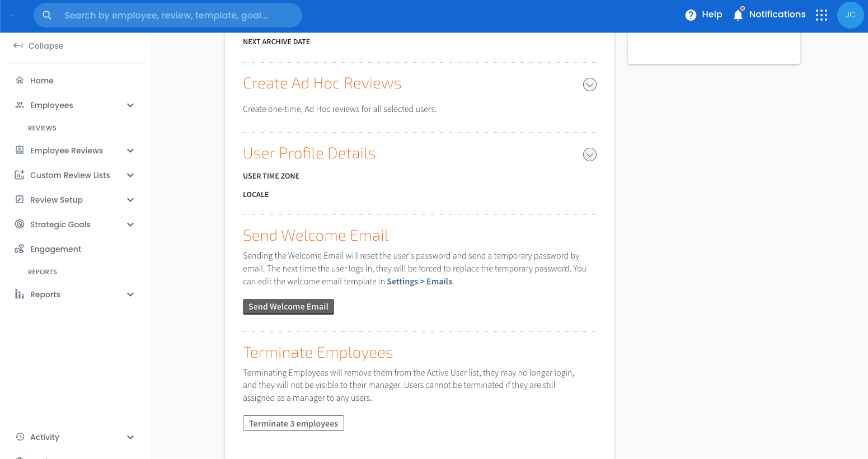
Task: Click the Collapse sidebar arrow icon
Action: 18,45
